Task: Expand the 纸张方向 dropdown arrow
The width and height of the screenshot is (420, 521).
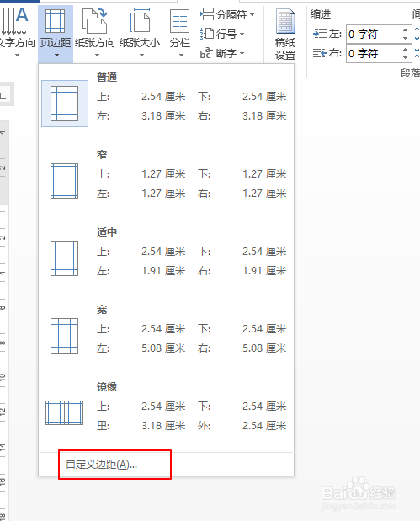Action: 97,56
